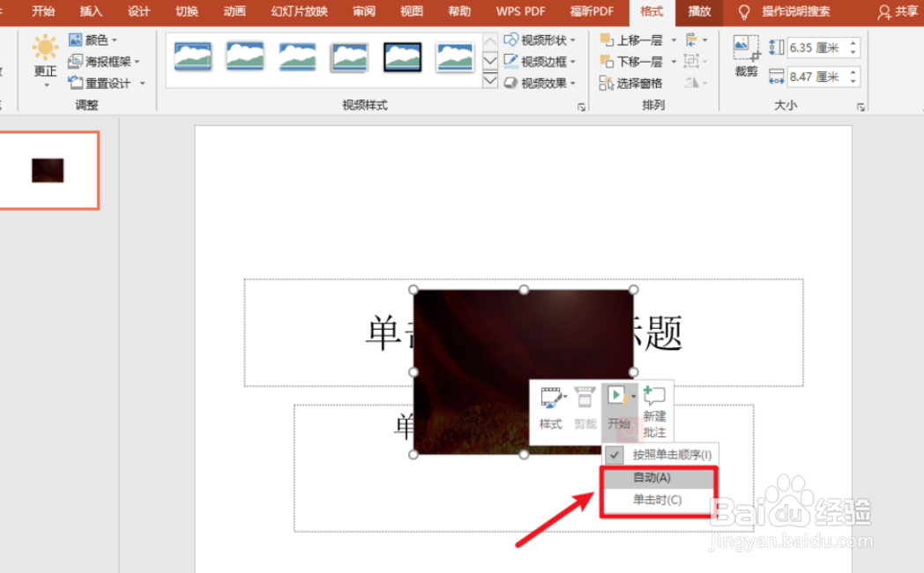Click the group objects icon
924x573 pixels.
point(697,61)
